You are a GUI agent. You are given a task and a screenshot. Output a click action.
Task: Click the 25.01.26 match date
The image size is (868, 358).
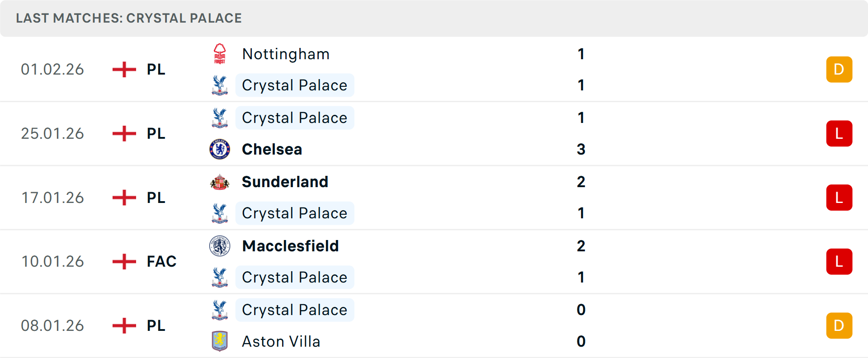coord(52,133)
